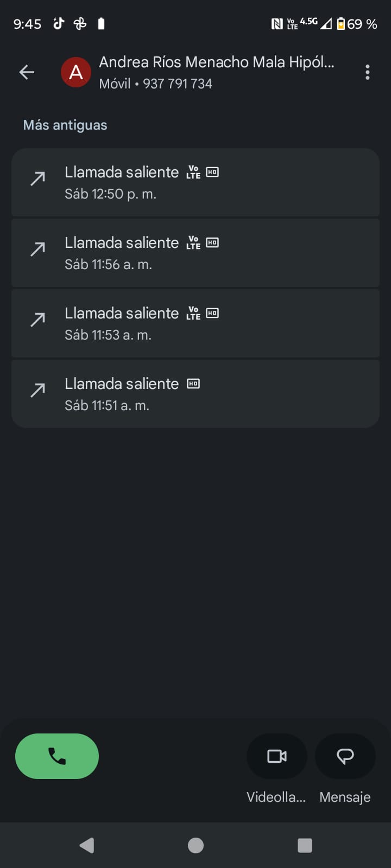Start a video call with contact
391x868 pixels.
click(x=277, y=756)
